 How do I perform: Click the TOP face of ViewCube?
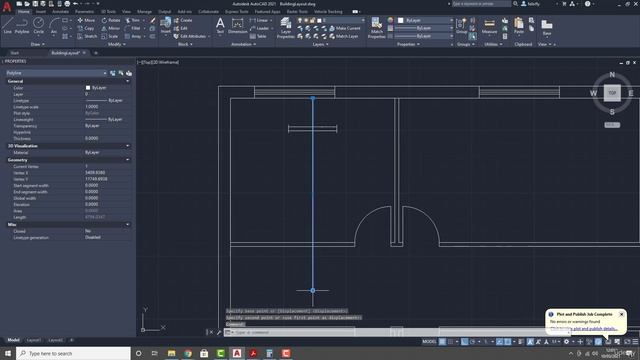pos(612,93)
